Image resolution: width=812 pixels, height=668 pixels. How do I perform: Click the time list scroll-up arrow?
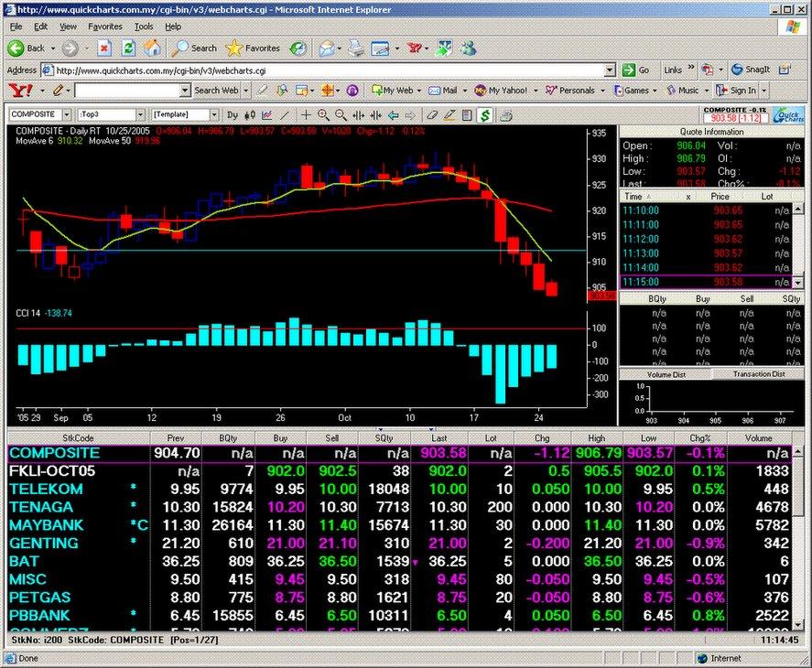798,209
